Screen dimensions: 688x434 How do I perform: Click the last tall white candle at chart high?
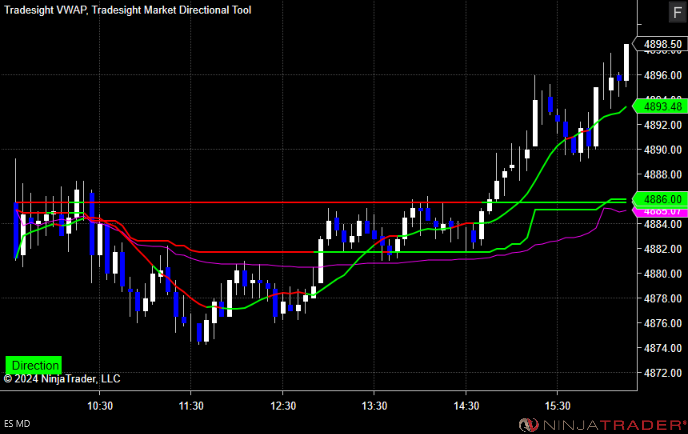click(626, 62)
